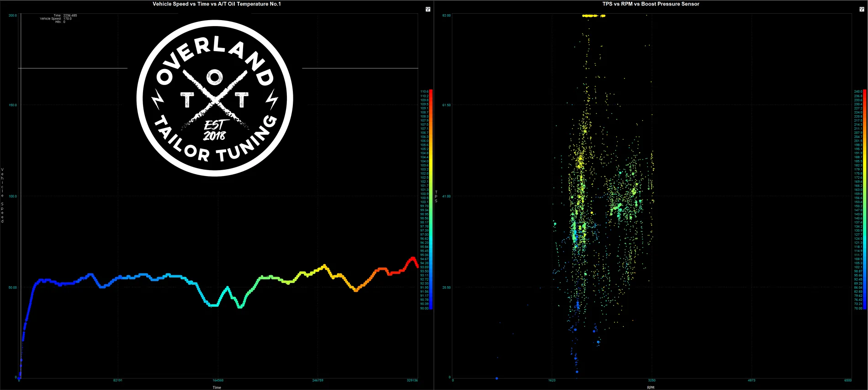Click the 82.00 tick on TPS axis
Screen dimensions: 868x390
(x=446, y=16)
